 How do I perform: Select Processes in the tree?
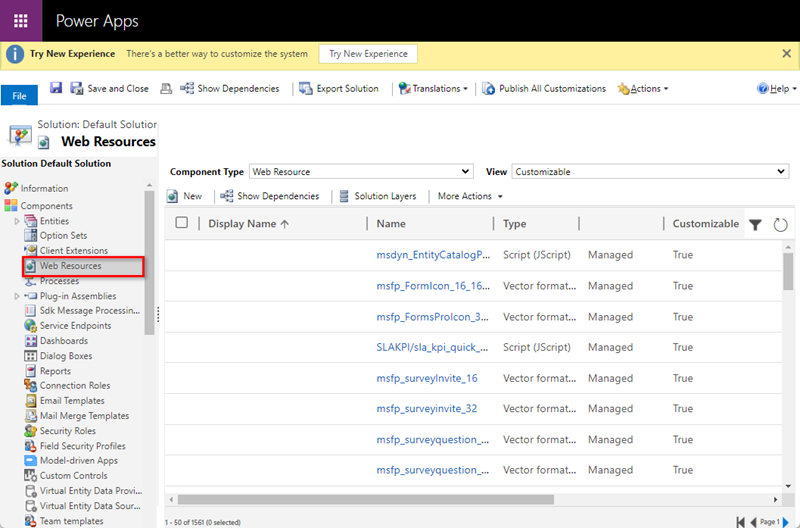click(x=59, y=281)
